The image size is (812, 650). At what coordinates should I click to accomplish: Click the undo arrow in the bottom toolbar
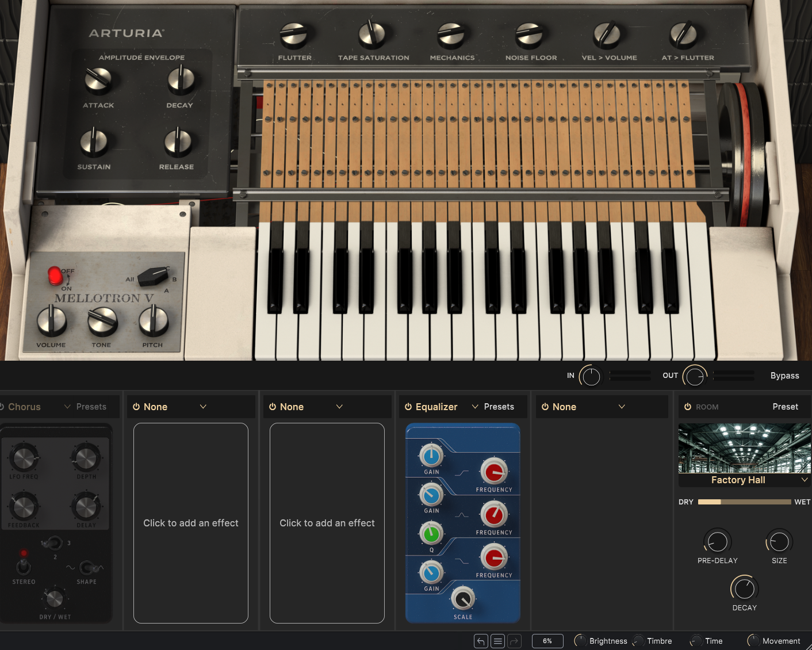(x=481, y=641)
